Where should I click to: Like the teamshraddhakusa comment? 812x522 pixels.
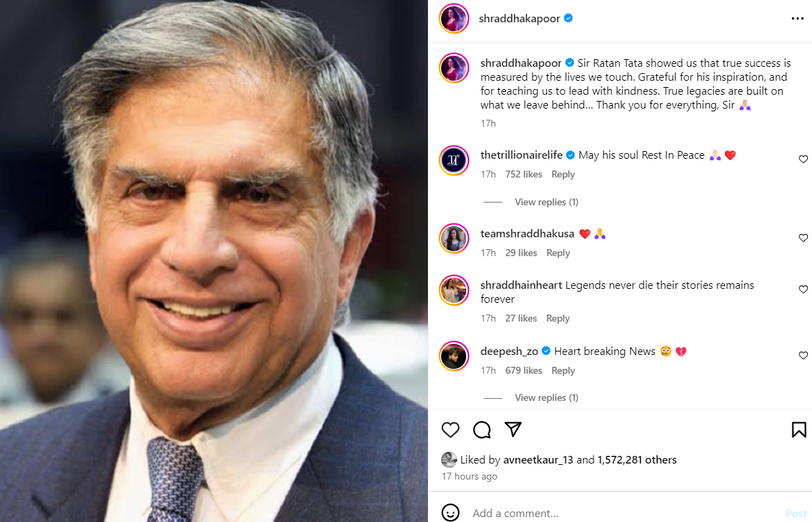(803, 238)
